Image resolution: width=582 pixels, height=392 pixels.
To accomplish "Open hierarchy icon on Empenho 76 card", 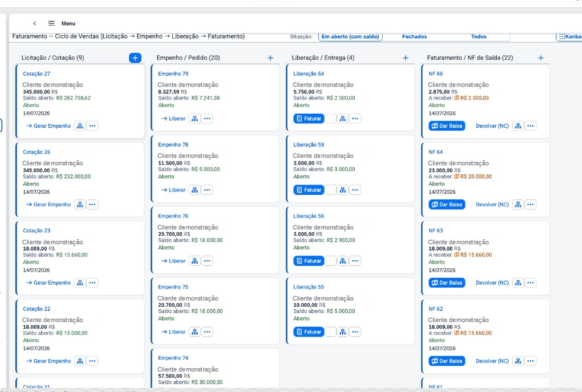I will tap(195, 261).
